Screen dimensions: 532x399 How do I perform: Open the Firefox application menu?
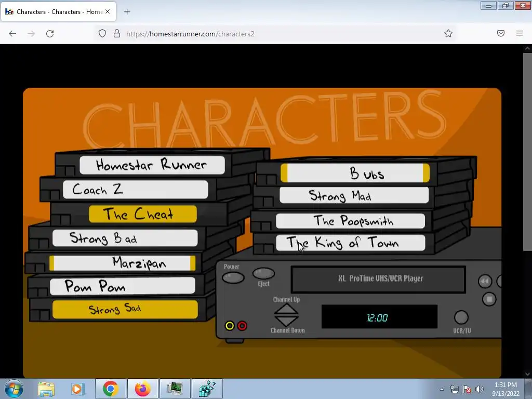pyautogui.click(x=520, y=33)
